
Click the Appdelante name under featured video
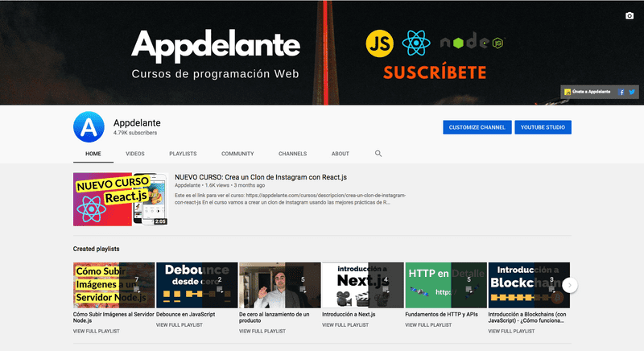click(x=188, y=185)
